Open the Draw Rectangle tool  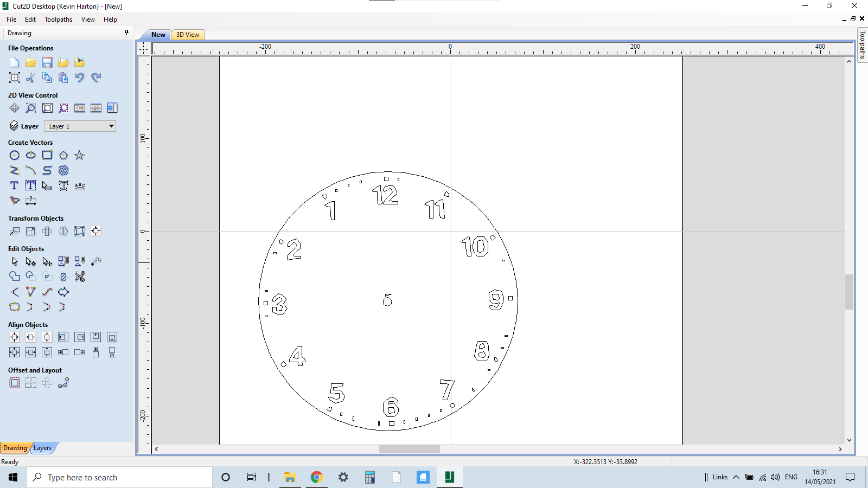[47, 155]
